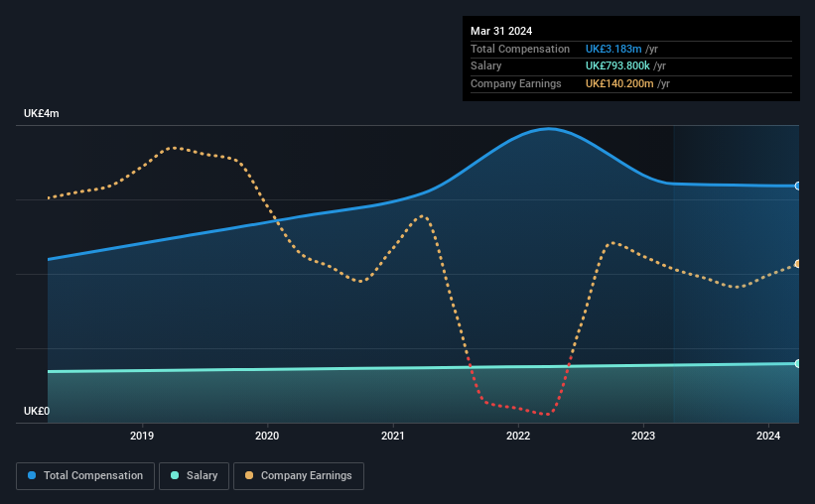Click the Salary endpoint marker on the teal line

798,364
